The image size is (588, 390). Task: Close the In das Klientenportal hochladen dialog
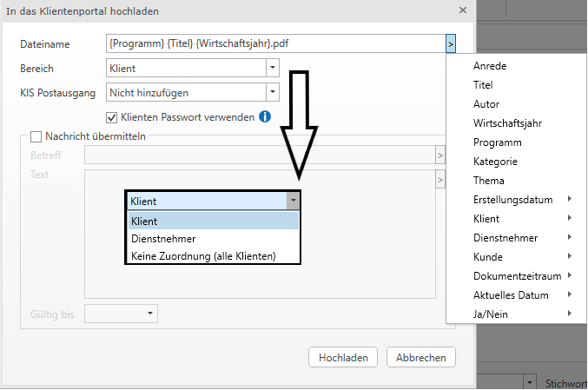(461, 10)
